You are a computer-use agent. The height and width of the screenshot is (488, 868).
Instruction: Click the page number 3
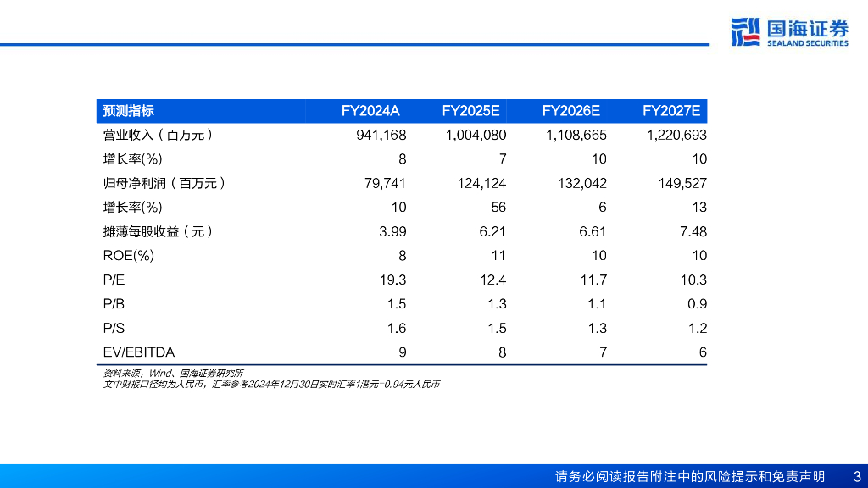point(858,476)
